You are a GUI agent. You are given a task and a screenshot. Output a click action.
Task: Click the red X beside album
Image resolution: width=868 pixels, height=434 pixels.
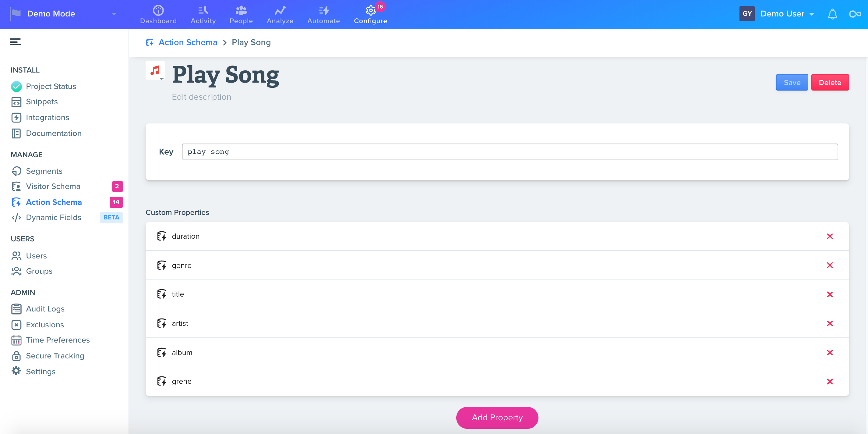pyautogui.click(x=830, y=352)
